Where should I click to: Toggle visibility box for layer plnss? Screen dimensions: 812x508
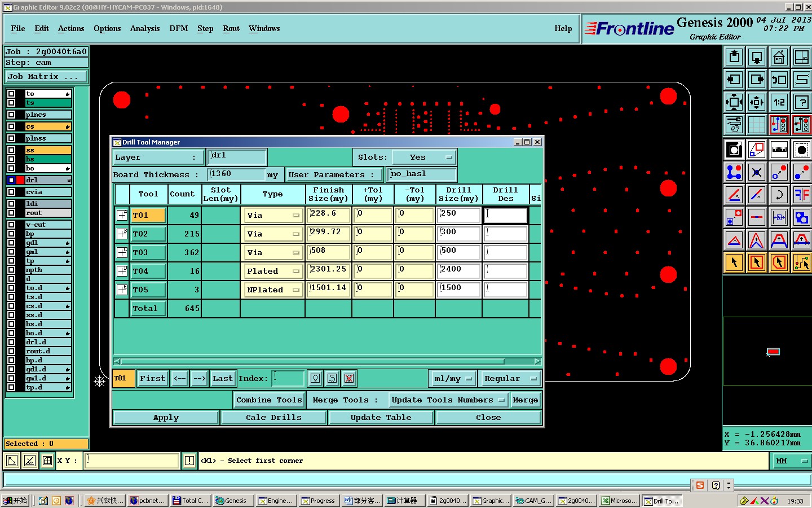(x=11, y=138)
